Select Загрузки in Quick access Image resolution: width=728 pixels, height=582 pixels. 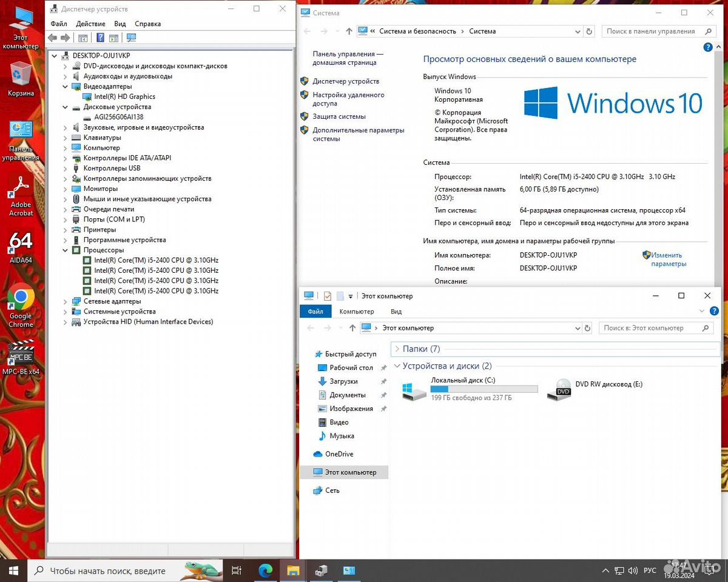pos(343,381)
